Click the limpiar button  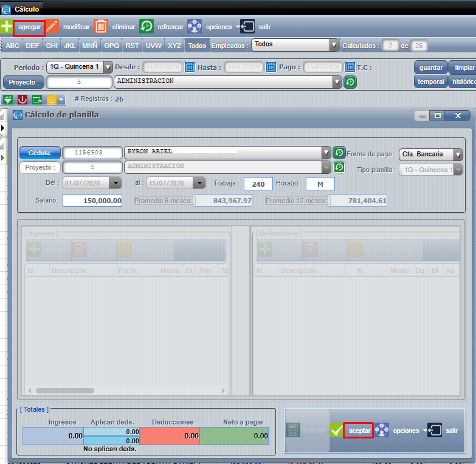click(x=463, y=68)
